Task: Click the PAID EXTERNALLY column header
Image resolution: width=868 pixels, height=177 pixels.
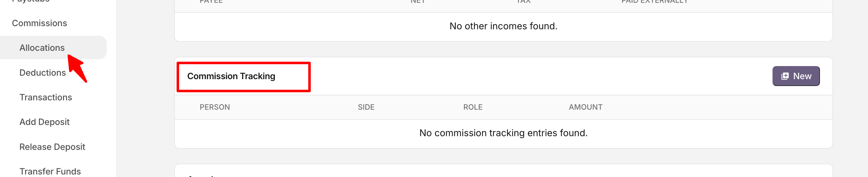Action: click(654, 2)
